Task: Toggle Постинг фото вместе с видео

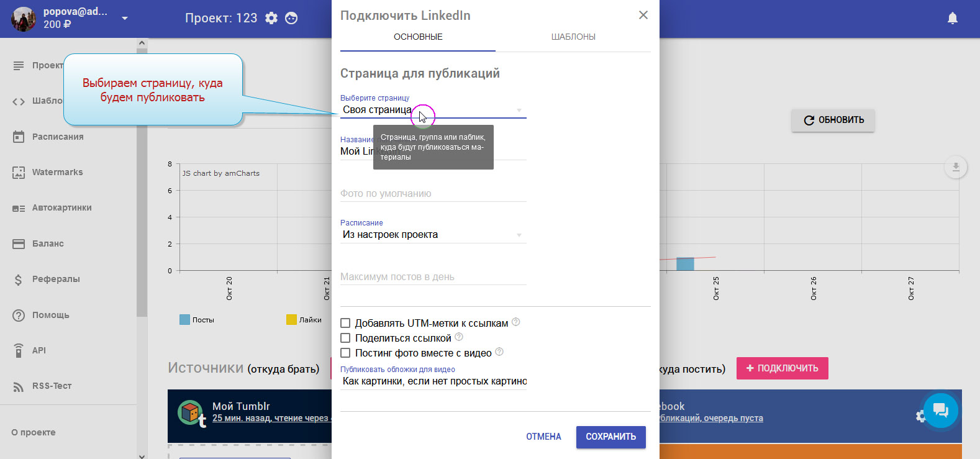Action: pos(345,353)
